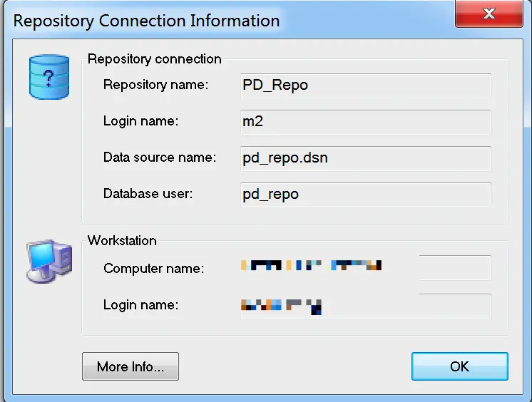Image resolution: width=532 pixels, height=402 pixels.
Task: Click the "Database user:" label
Action: pyautogui.click(x=148, y=194)
